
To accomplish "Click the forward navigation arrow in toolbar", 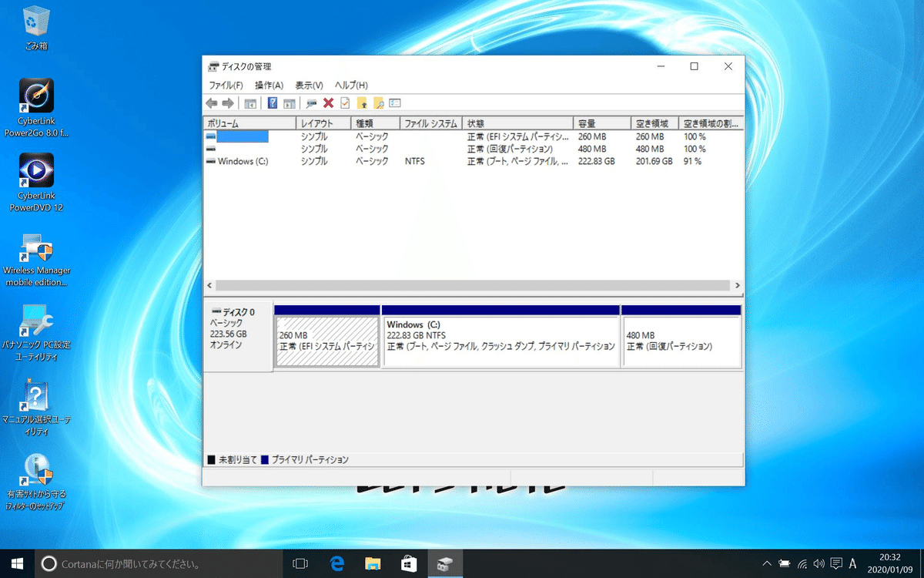I will pyautogui.click(x=226, y=102).
